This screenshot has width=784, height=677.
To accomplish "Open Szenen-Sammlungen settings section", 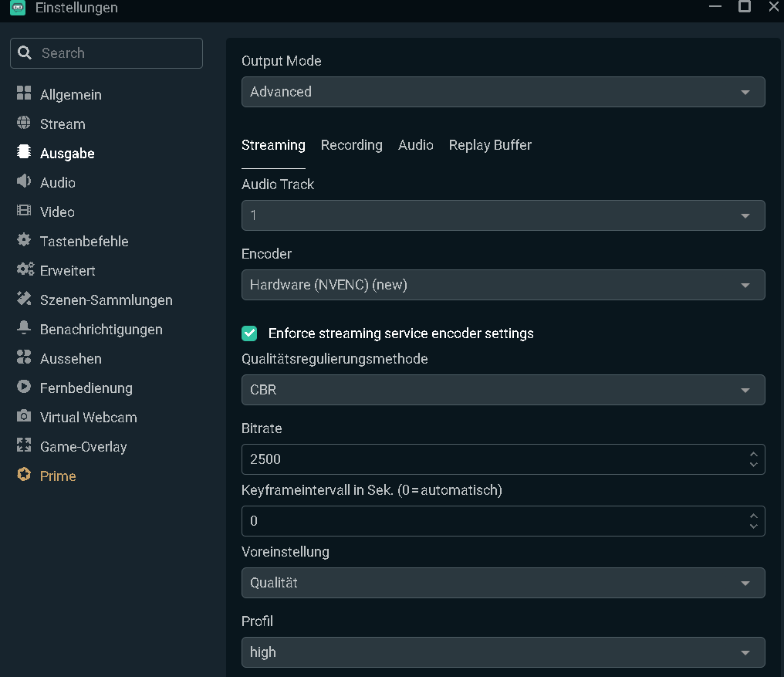I will point(106,300).
